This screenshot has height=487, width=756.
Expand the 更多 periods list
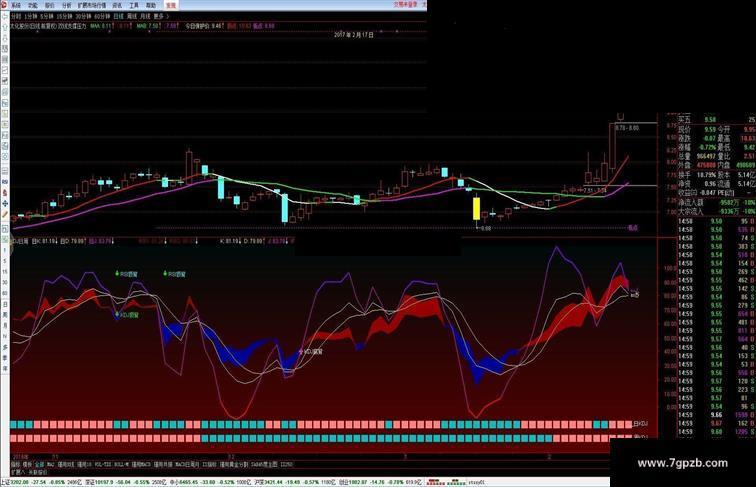click(x=161, y=16)
